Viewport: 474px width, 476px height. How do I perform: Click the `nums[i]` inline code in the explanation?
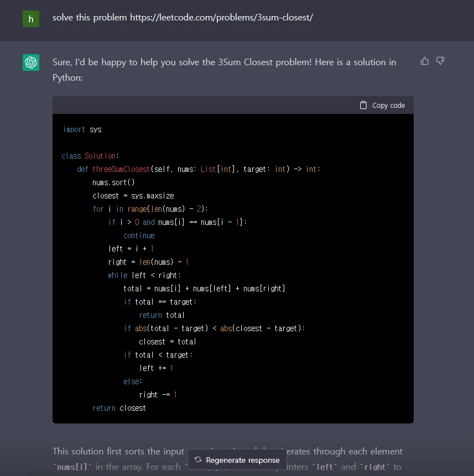(x=72, y=467)
